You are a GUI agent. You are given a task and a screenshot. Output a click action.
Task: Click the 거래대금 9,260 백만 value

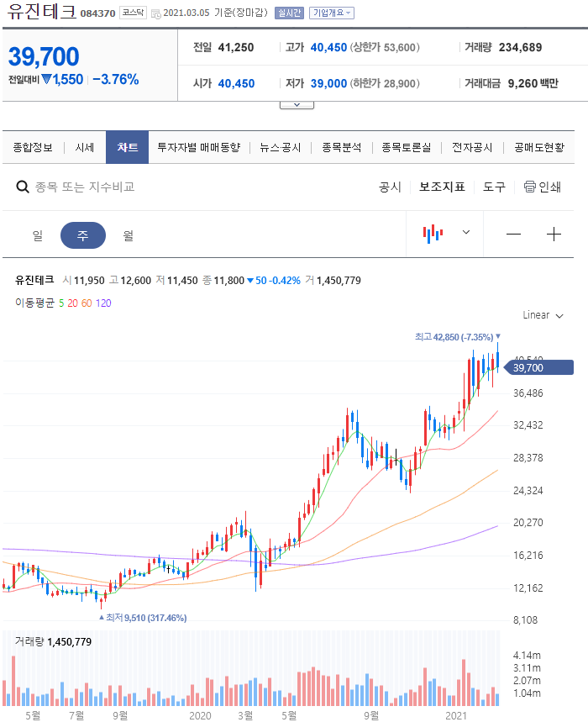pos(533,83)
